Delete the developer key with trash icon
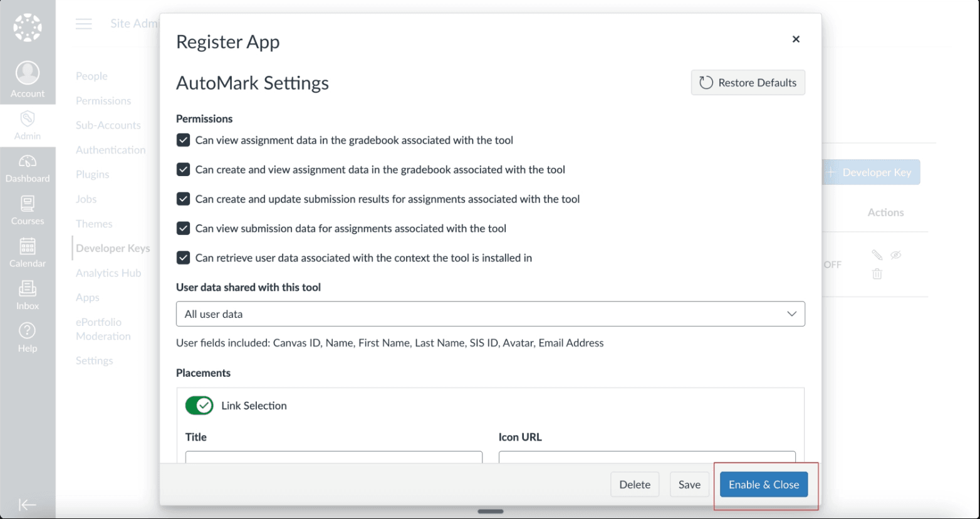Screen dimensions: 980x519 click(x=877, y=273)
